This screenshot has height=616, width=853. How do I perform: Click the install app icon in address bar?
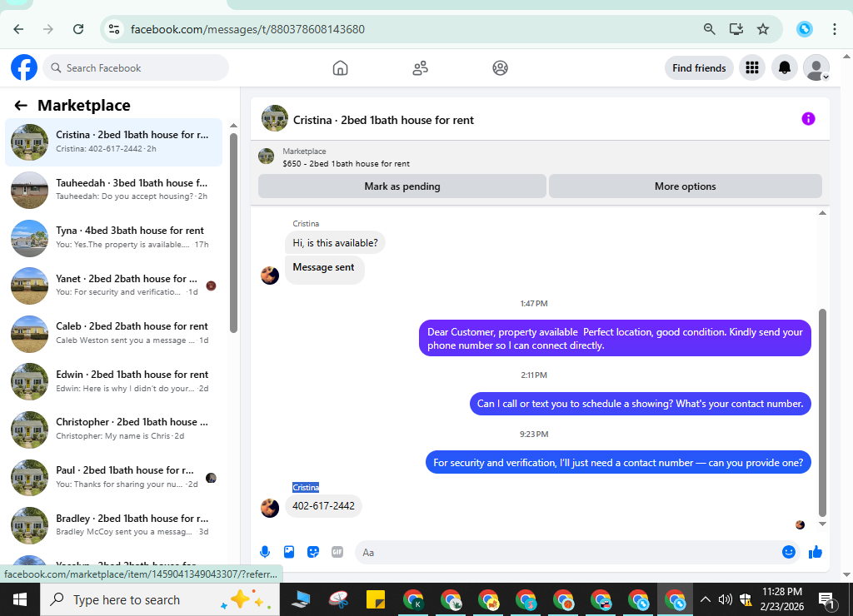pyautogui.click(x=736, y=29)
